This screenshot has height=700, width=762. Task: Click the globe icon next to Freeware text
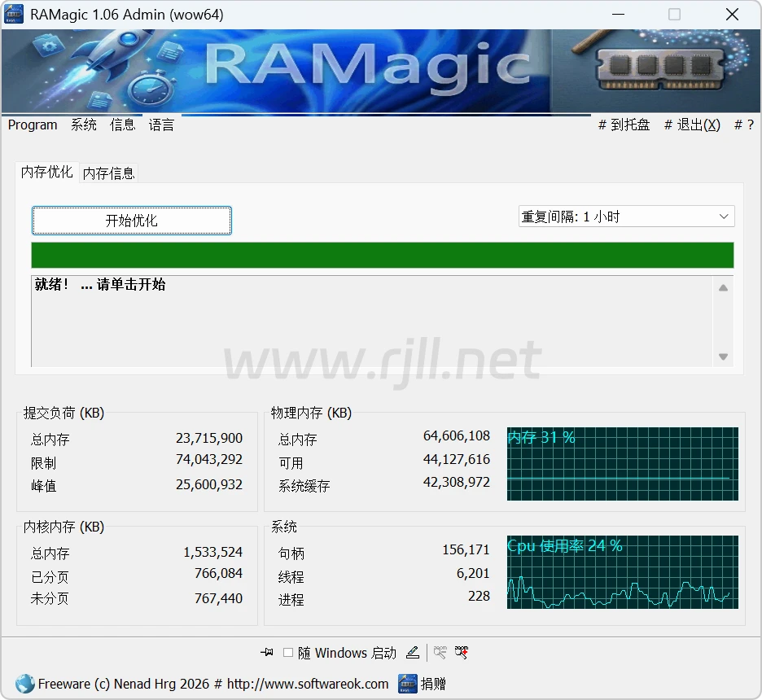pos(24,684)
